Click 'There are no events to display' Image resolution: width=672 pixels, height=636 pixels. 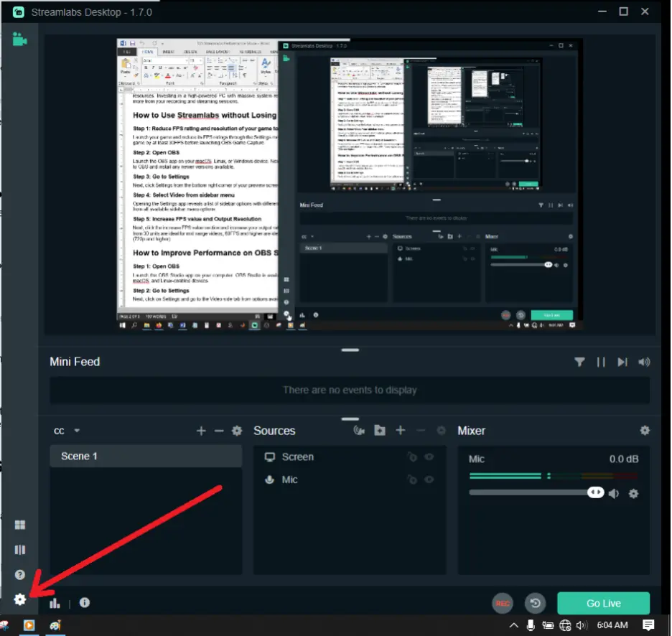pos(350,390)
